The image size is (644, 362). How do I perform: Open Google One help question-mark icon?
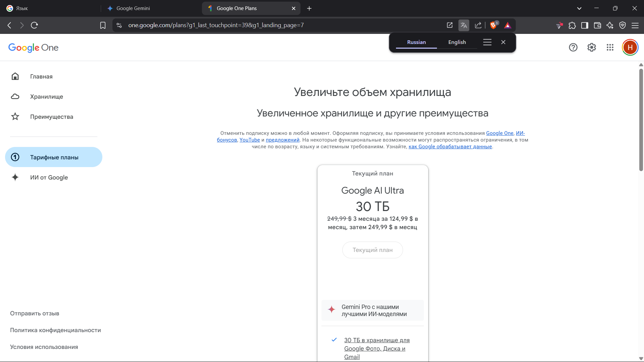pos(573,47)
